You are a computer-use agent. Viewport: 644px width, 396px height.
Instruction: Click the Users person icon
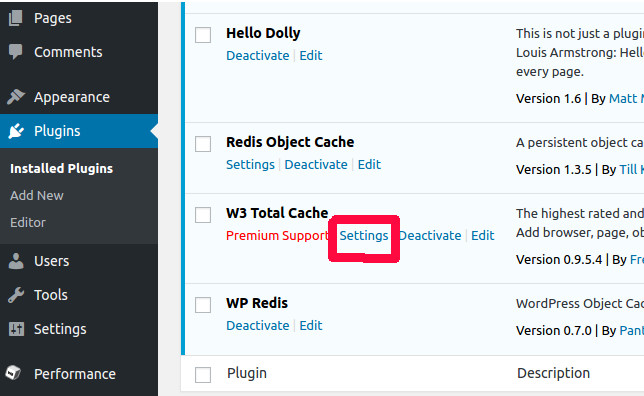click(x=16, y=261)
